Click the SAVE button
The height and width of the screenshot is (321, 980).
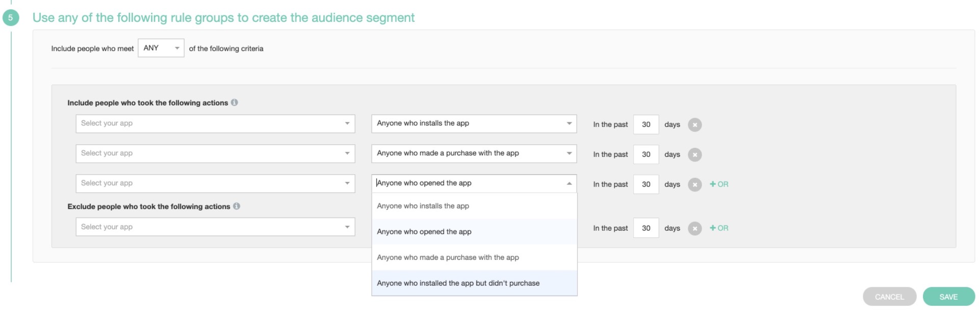[x=948, y=297]
